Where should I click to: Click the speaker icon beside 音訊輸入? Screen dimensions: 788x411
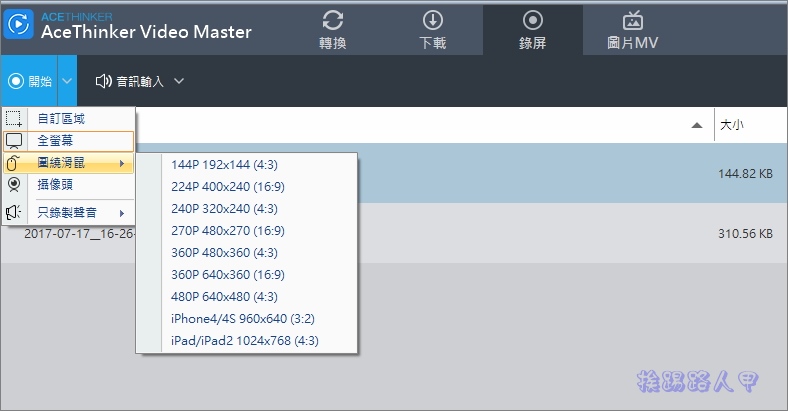pyautogui.click(x=103, y=81)
